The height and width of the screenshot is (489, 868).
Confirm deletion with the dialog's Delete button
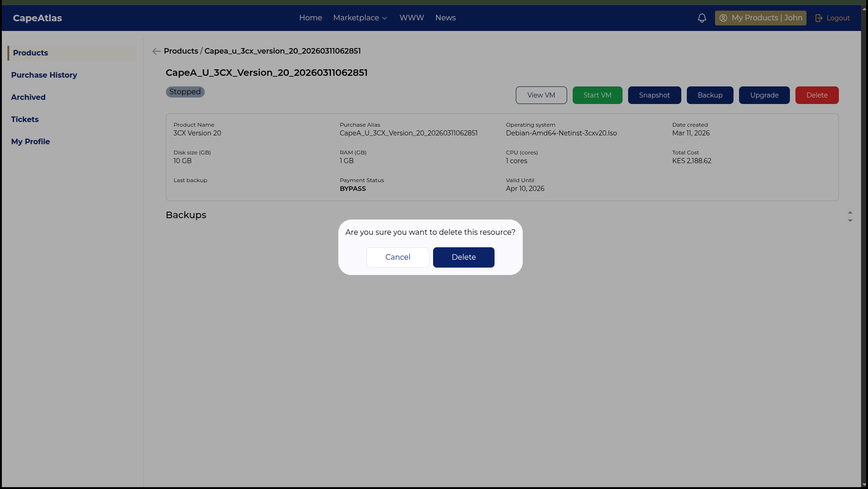coord(464,257)
